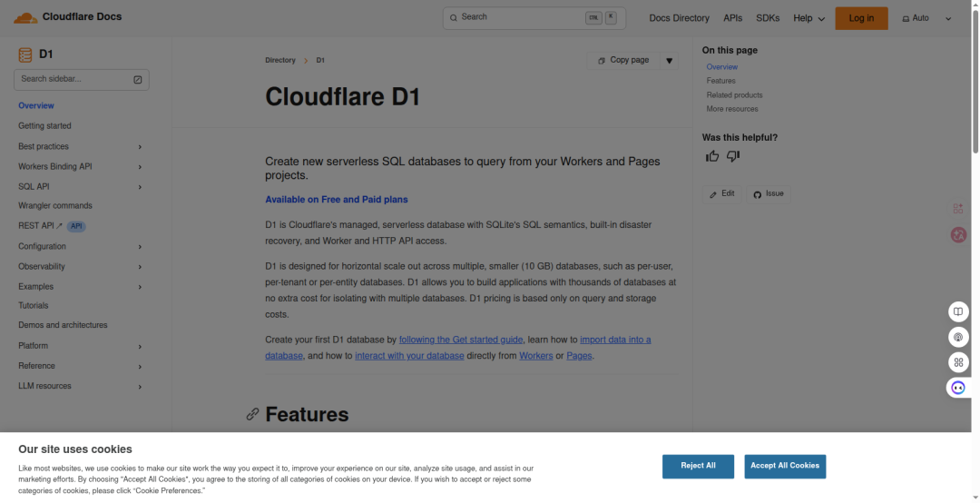Image resolution: width=980 pixels, height=503 pixels.
Task: Click the Log in button
Action: (861, 18)
